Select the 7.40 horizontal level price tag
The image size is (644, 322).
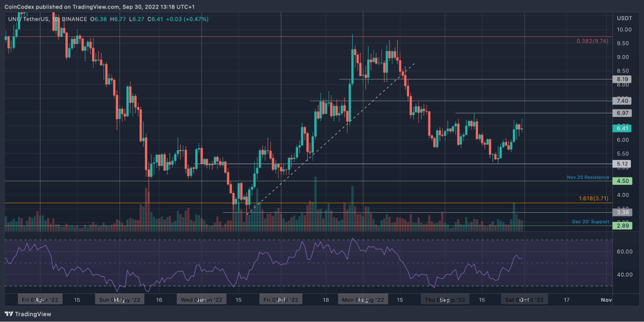pos(622,100)
